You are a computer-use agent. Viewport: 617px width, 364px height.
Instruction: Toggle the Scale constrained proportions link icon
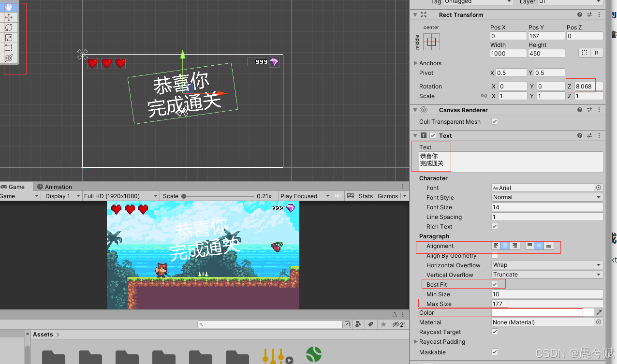[484, 96]
